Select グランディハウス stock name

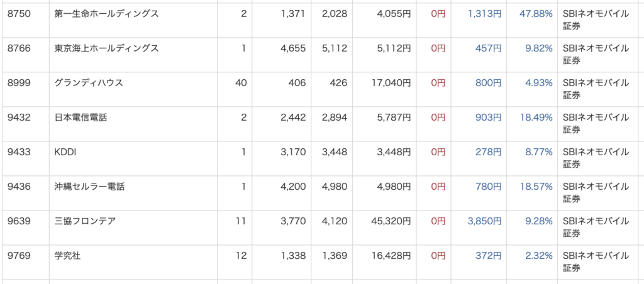coord(89,84)
